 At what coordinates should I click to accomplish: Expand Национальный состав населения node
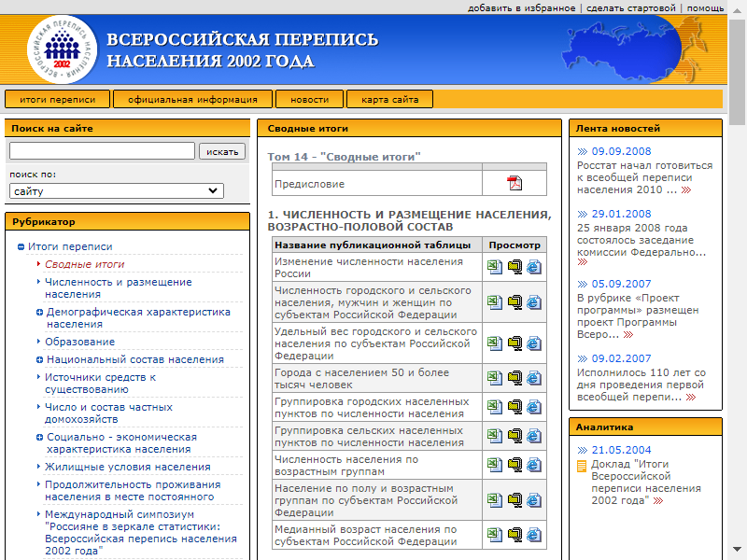coord(39,359)
